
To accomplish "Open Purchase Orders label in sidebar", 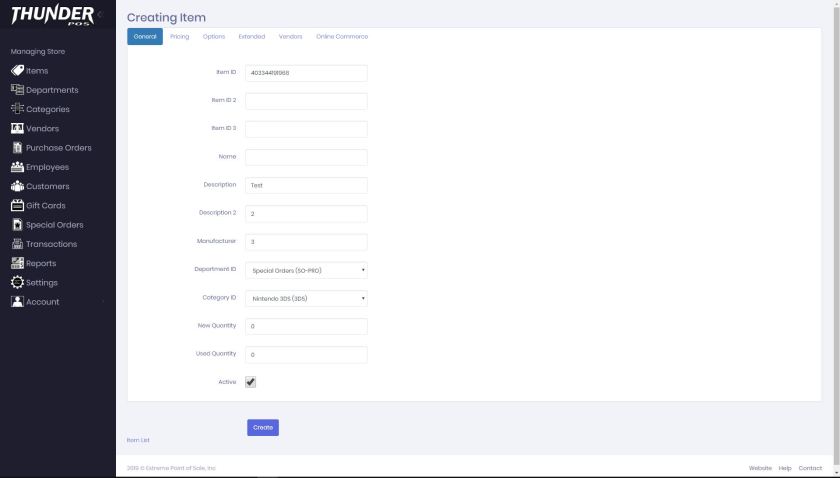I will 58,148.
